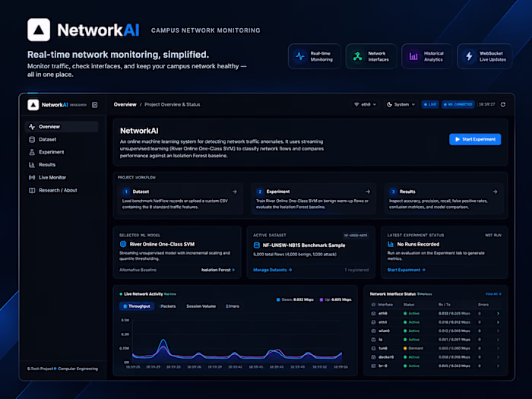Click the blue Down legend swatch
532x399 pixels.
[278, 299]
